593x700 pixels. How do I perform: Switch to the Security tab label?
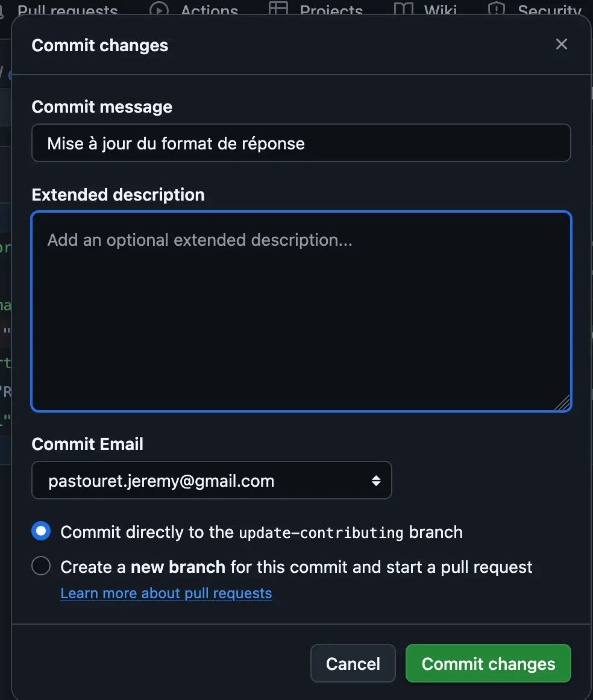549,10
